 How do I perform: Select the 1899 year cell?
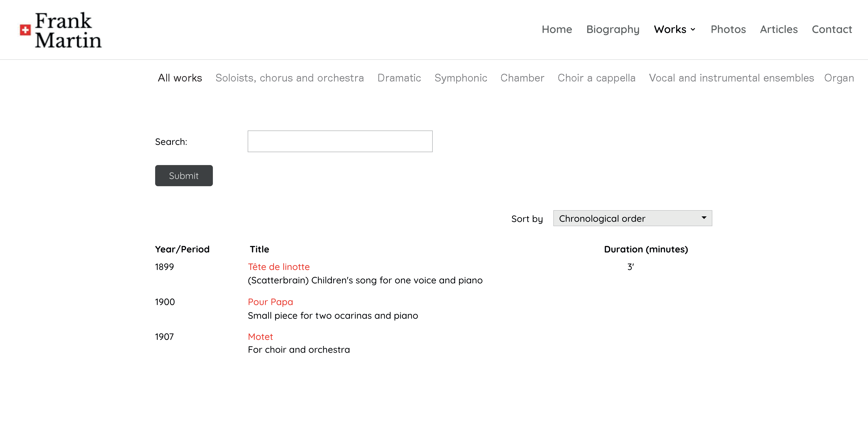point(164,267)
